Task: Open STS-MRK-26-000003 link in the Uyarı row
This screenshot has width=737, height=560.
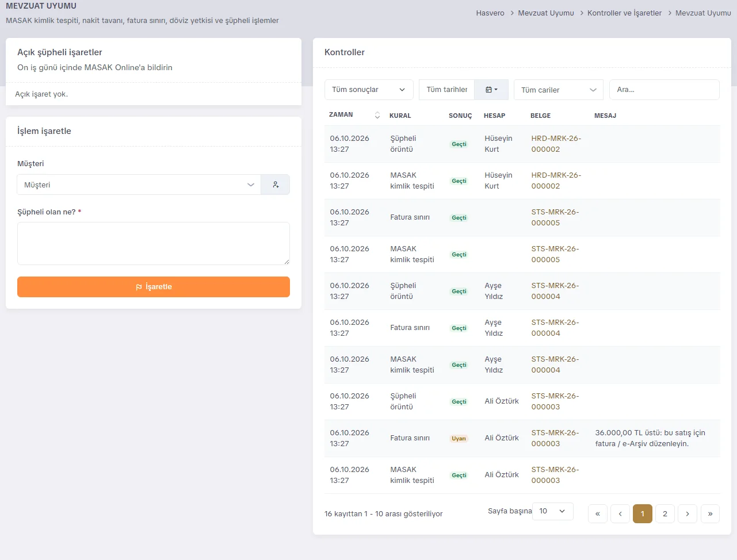Action: coord(555,438)
